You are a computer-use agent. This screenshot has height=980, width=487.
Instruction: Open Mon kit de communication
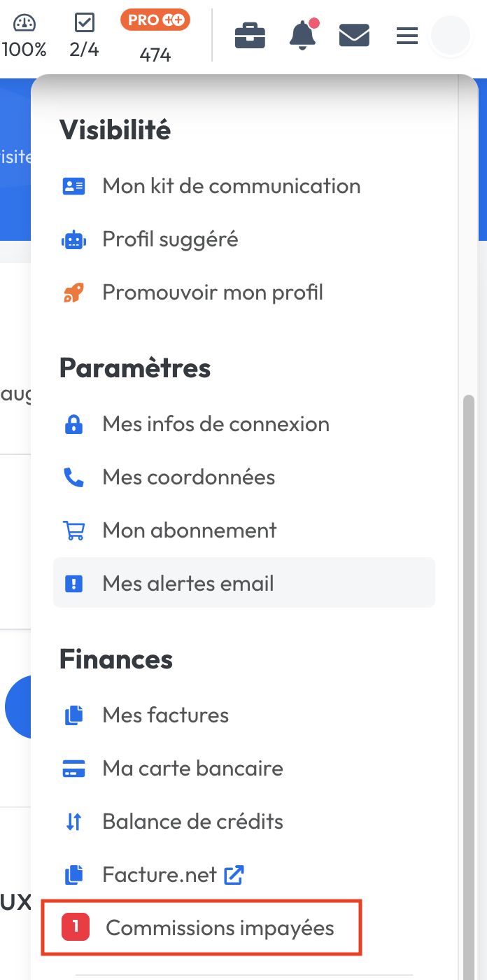coord(231,186)
